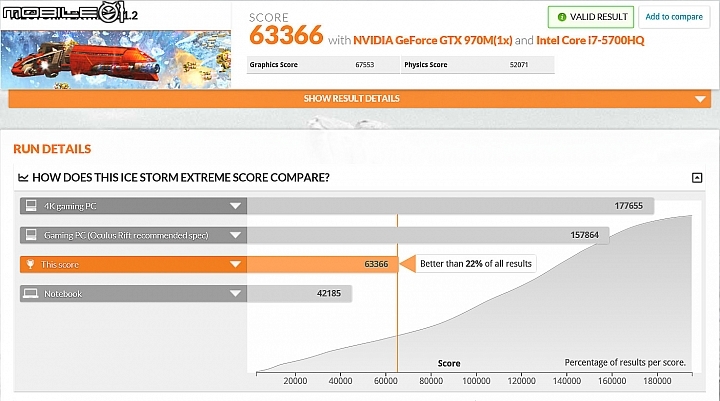Click the 42185 Notebook score value
The image size is (720, 401).
[x=329, y=294]
